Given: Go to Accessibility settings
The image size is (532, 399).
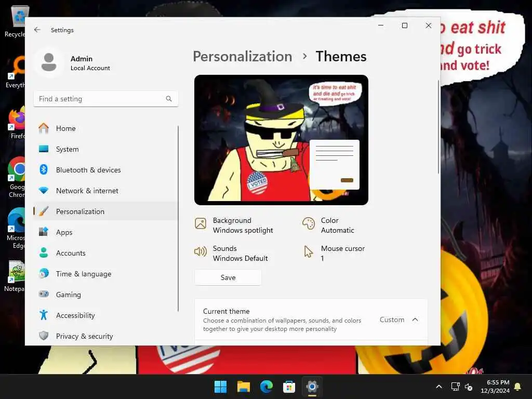Looking at the screenshot, I should (x=106, y=315).
